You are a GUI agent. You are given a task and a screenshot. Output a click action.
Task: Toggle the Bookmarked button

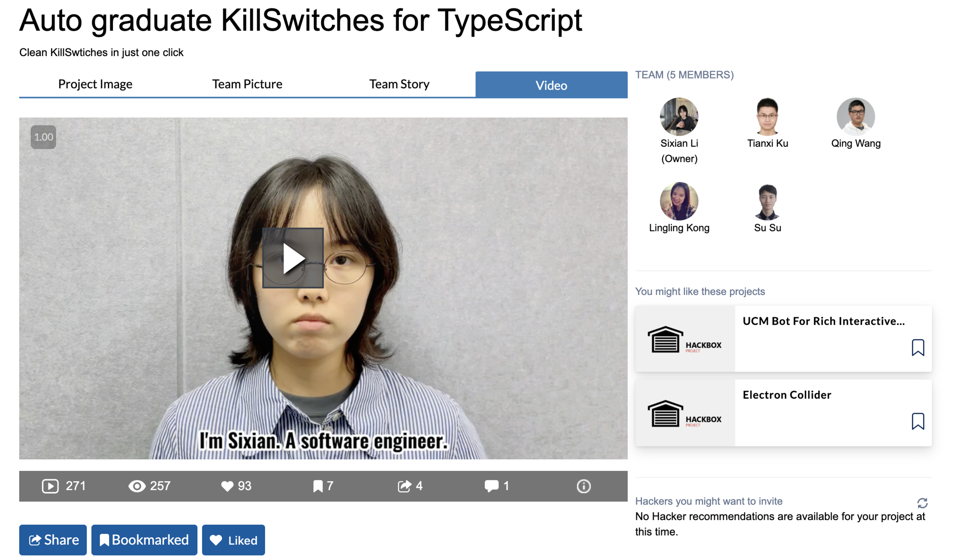144,540
